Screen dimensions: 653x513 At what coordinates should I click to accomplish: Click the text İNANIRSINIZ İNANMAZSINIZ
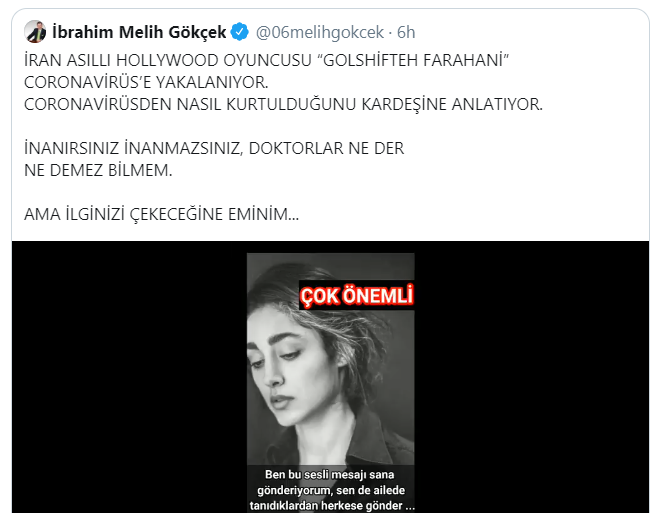[134, 148]
